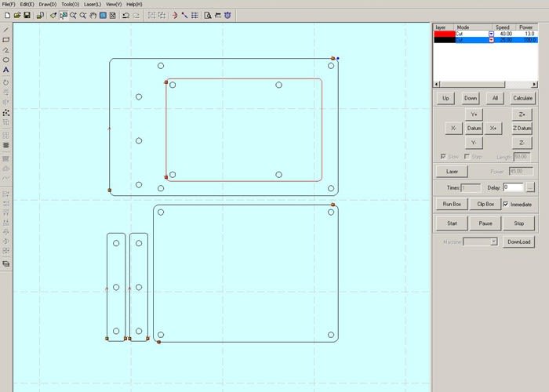Viewport: 549px width, 392px height.
Task: Click the import file icon
Action: tap(40, 16)
